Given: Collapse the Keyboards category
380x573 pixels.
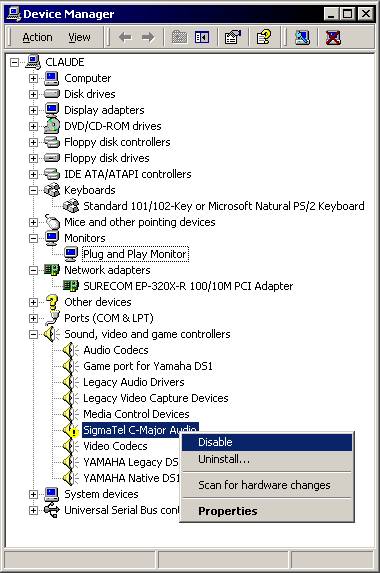Looking at the screenshot, I should 33,190.
